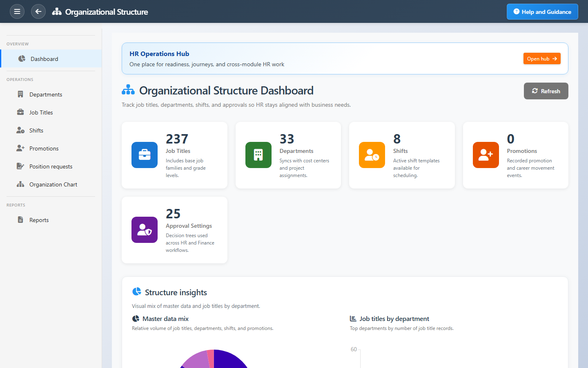Click the Master data mix icon

(x=136, y=319)
